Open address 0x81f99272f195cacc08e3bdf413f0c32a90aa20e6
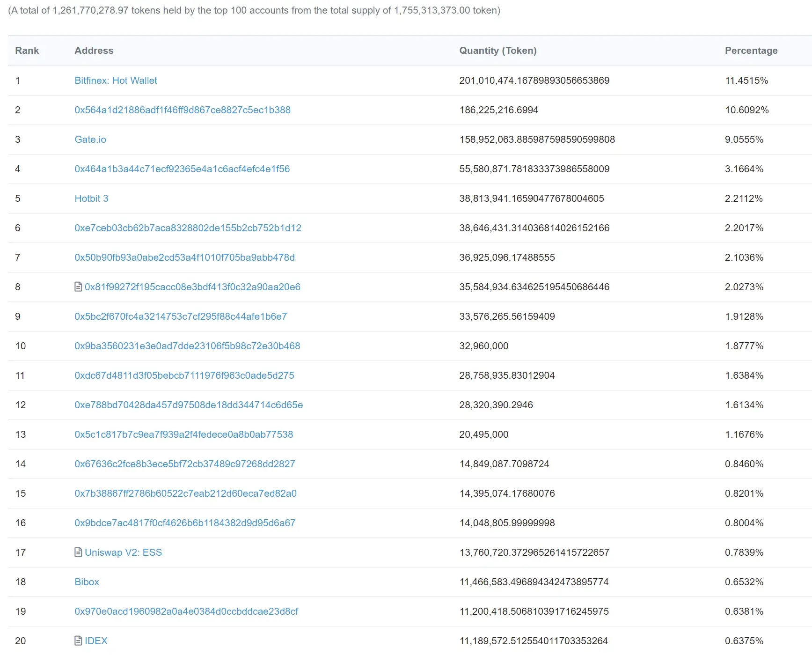Image resolution: width=812 pixels, height=655 pixels. [192, 287]
